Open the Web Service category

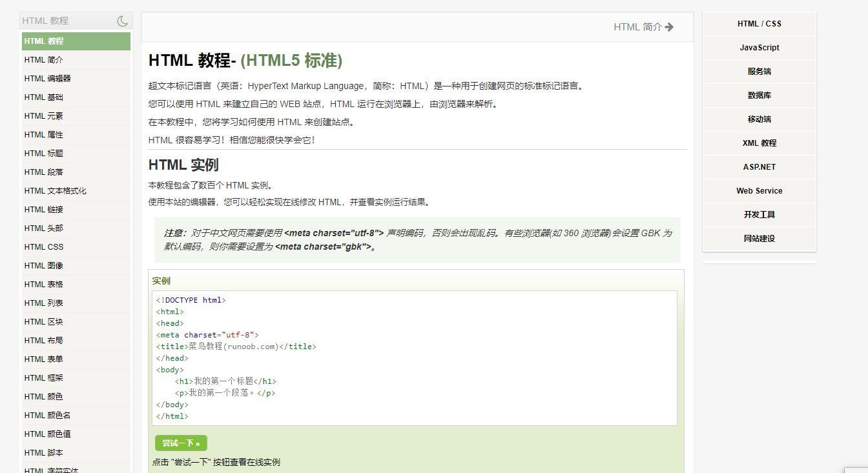pos(759,191)
